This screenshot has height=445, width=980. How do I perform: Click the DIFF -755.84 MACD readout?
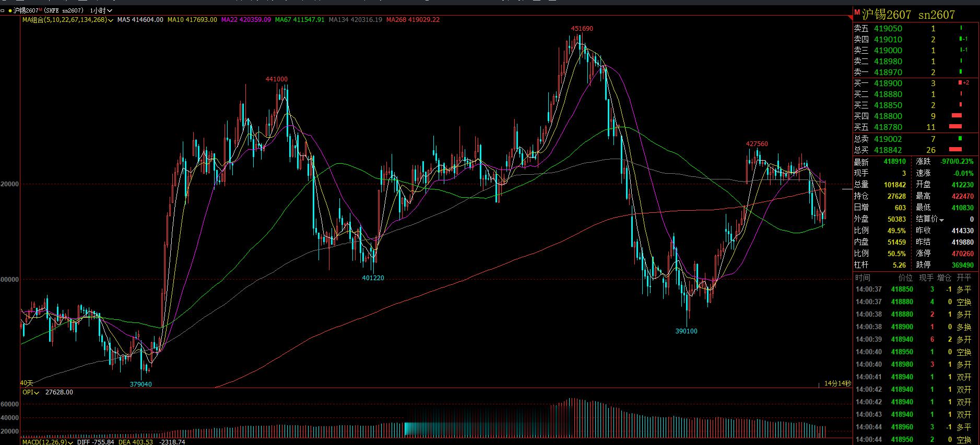(96, 442)
